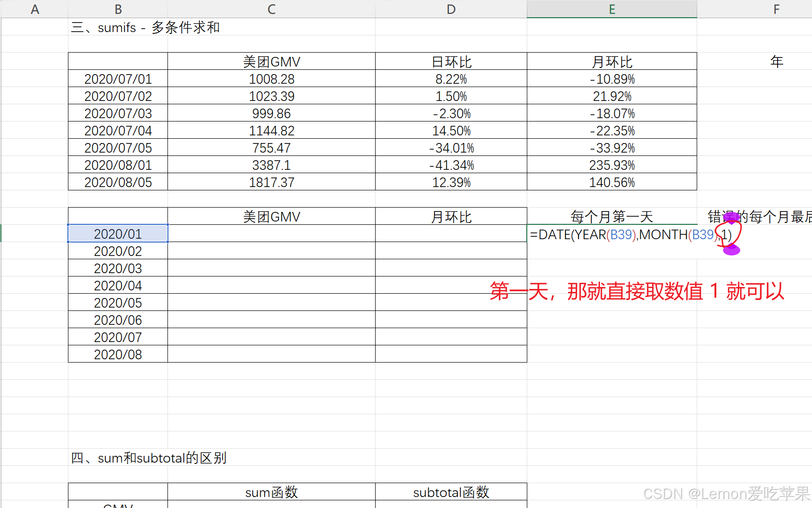Viewport: 812px width, 508px height.
Task: Click GMV value 755.47
Action: click(271, 147)
